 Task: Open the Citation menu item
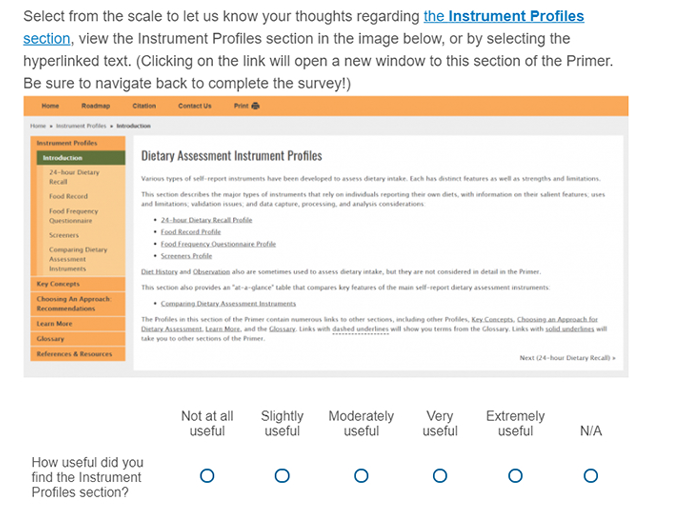pos(144,106)
